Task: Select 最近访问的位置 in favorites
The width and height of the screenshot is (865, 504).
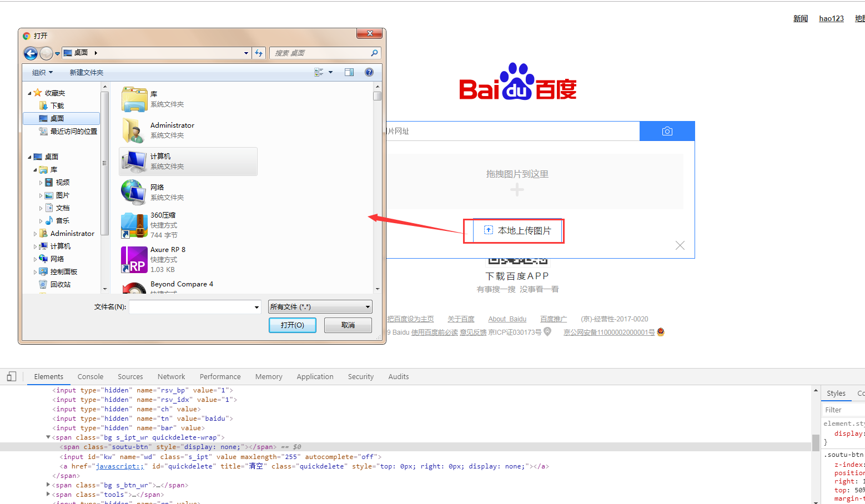Action: [74, 132]
